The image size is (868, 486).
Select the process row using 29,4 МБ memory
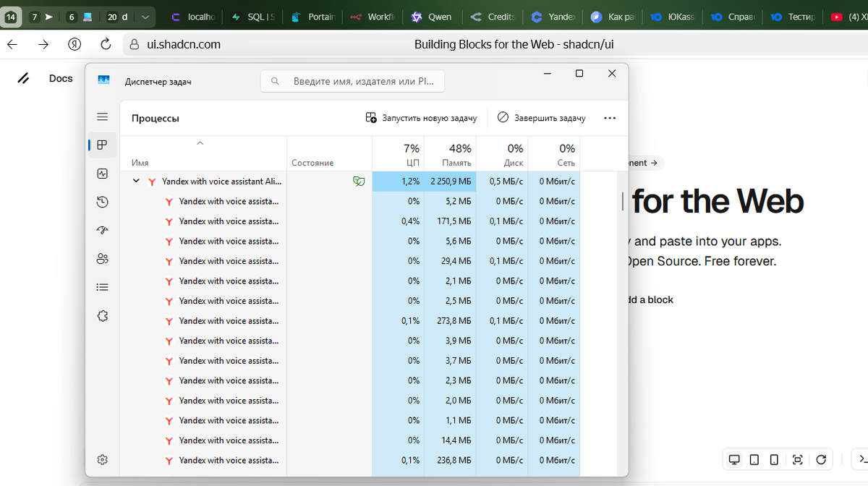349,261
